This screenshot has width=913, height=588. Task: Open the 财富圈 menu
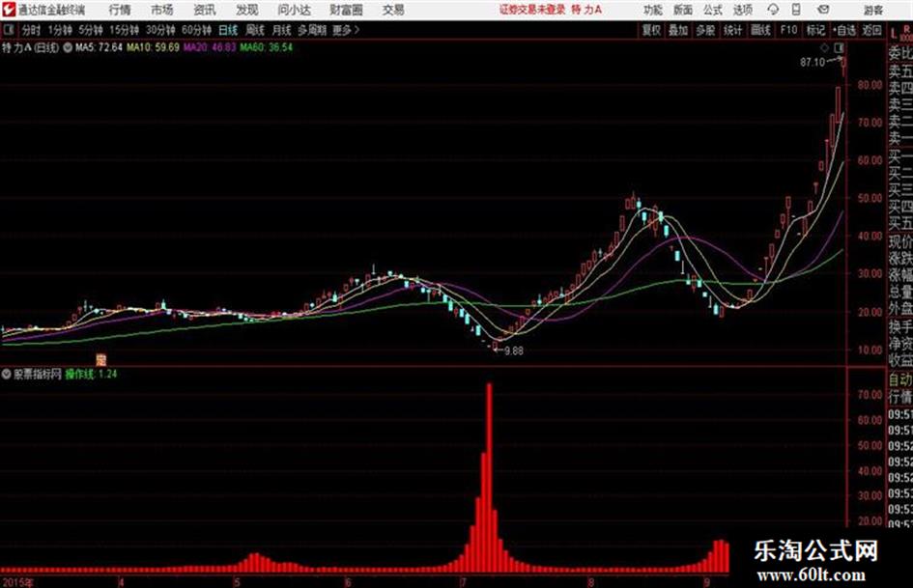347,10
